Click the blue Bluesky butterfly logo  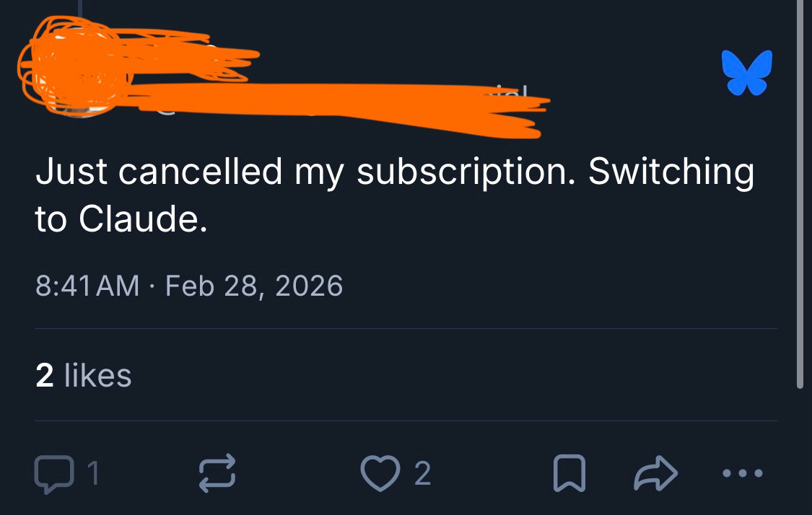pyautogui.click(x=746, y=73)
